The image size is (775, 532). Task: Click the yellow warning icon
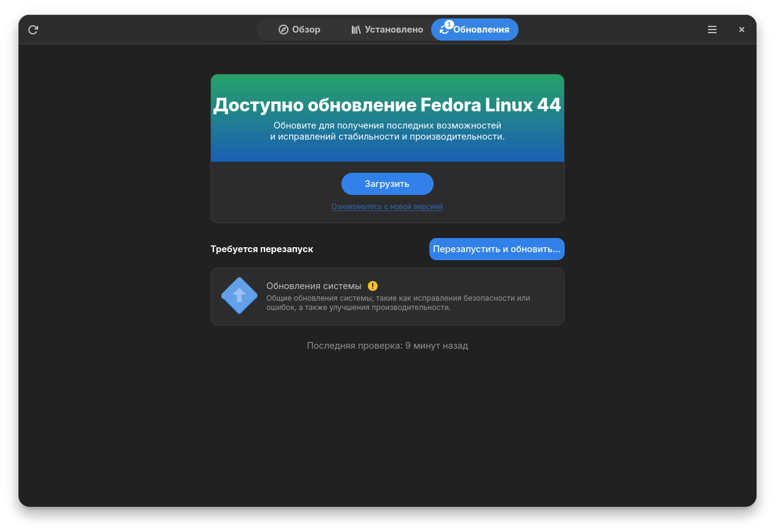[x=373, y=286]
